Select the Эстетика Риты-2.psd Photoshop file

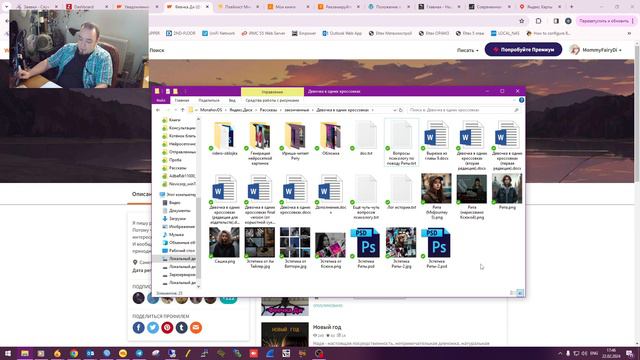pyautogui.click(x=436, y=248)
